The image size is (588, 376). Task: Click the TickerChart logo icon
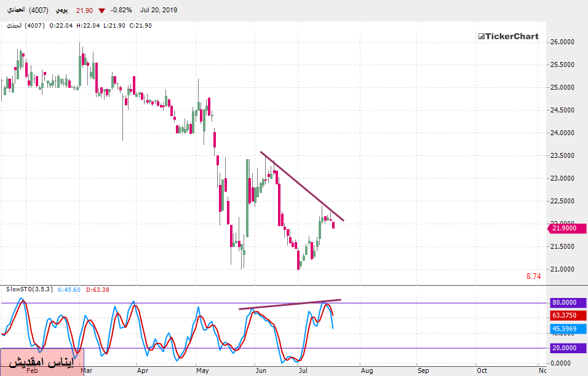(x=482, y=36)
